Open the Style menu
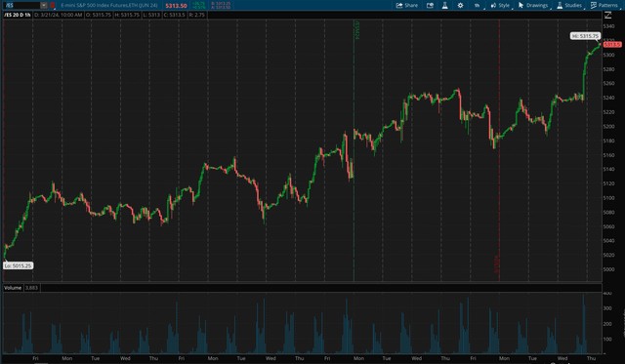The width and height of the screenshot is (625, 364). tap(500, 5)
